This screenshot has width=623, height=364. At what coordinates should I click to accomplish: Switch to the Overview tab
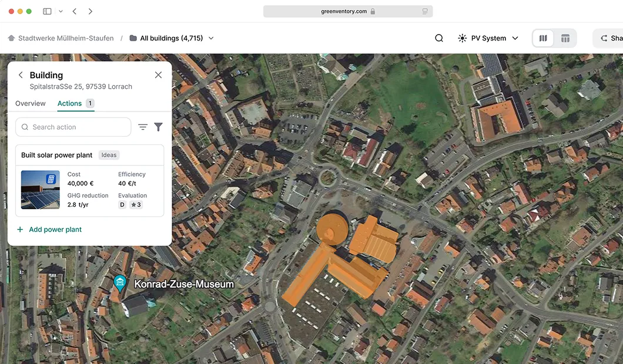tap(30, 103)
